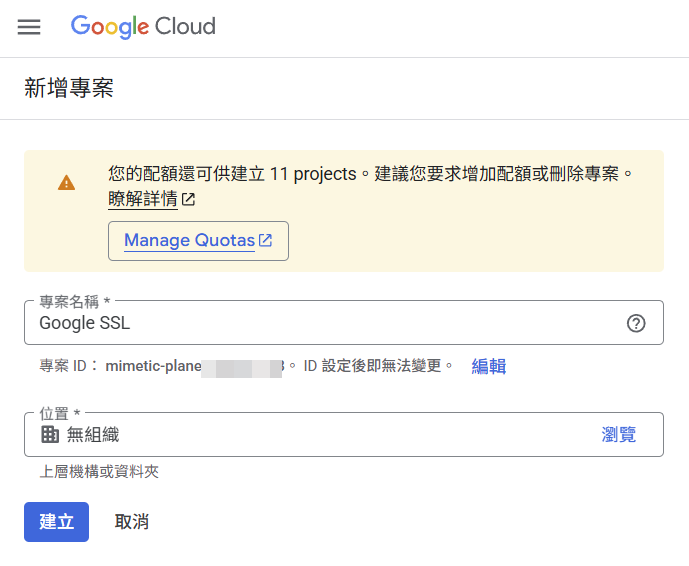Click the 新增專案 page heading
This screenshot has height=566, width=689.
coord(69,88)
